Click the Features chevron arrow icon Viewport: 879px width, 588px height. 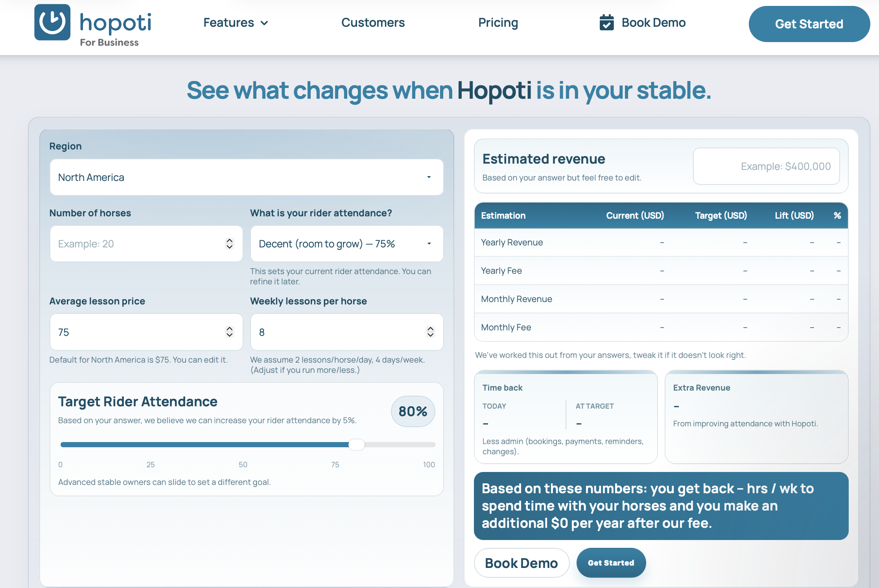pos(265,23)
